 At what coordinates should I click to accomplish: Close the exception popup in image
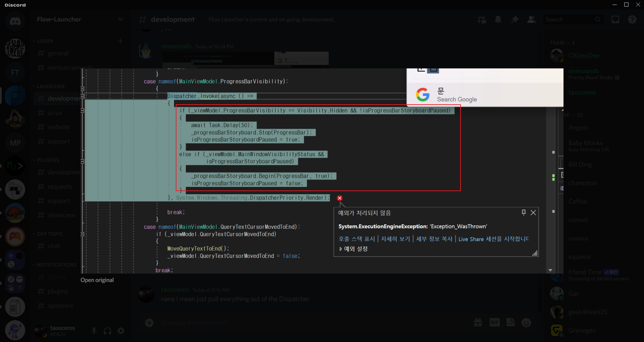[533, 213]
